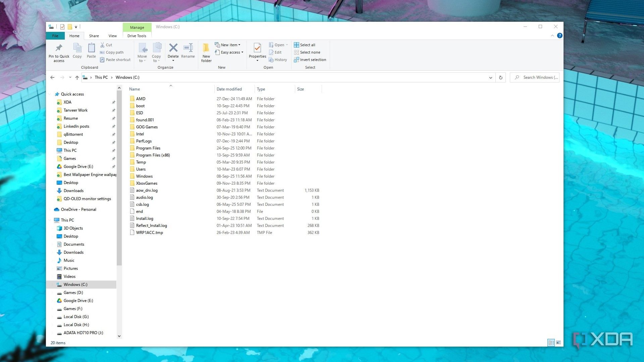
Task: Click the Search Windows (C:) box
Action: pyautogui.click(x=535, y=77)
